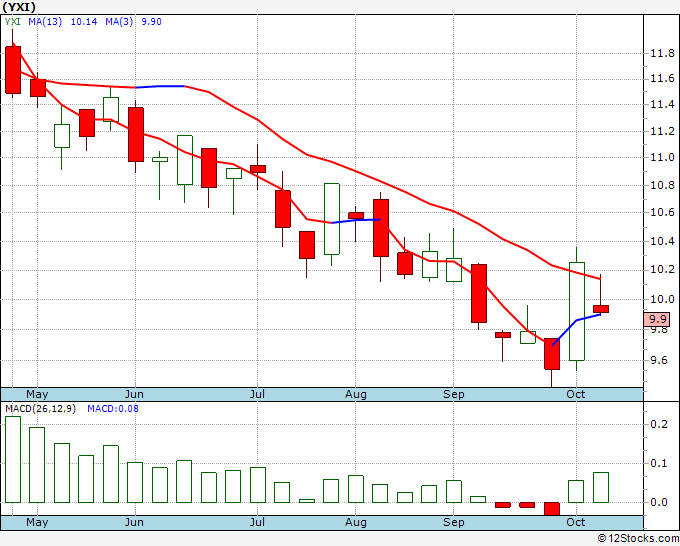This screenshot has width=680, height=546.
Task: Click Oct on the price chart axis
Action: point(575,394)
